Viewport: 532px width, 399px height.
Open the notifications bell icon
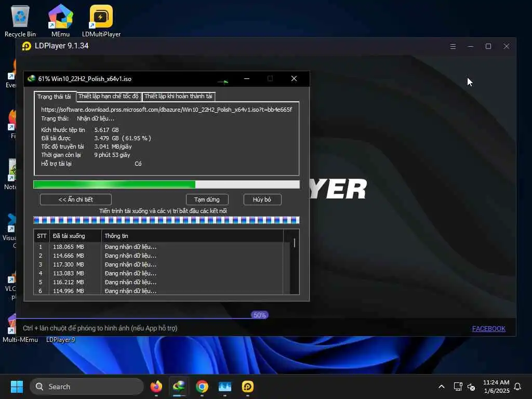click(x=517, y=387)
